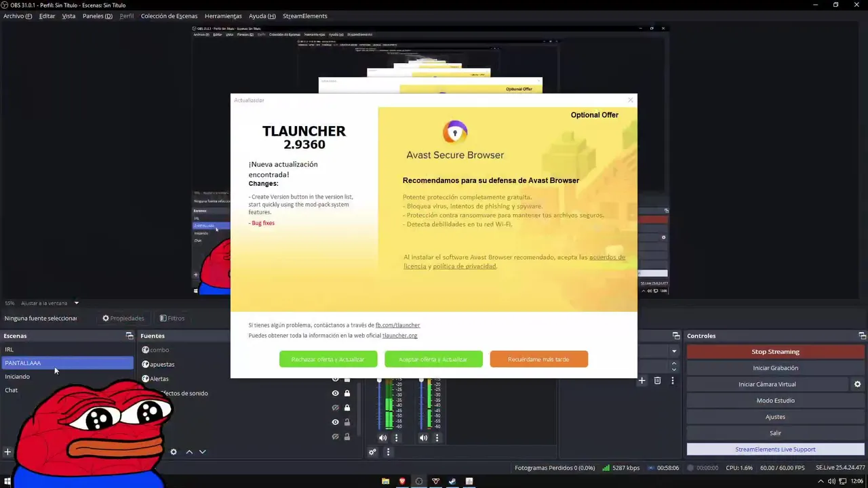Move selected source down arrow
Image resolution: width=868 pixels, height=488 pixels.
point(202,452)
